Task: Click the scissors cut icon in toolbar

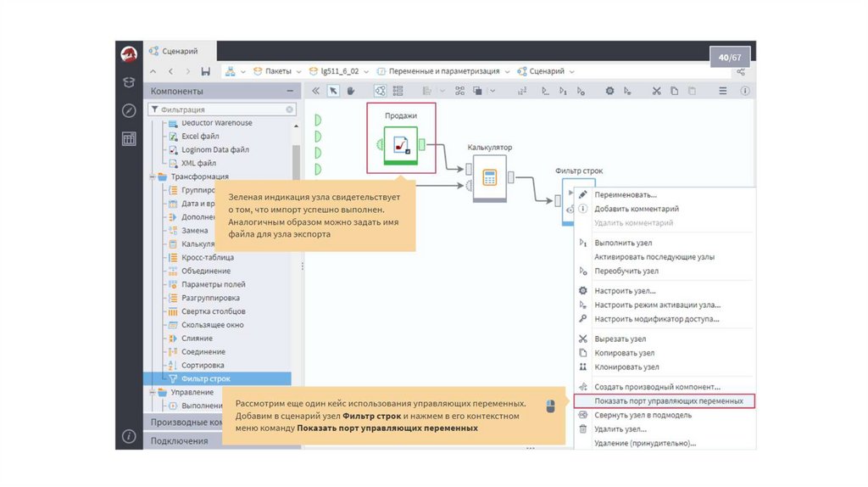Action: tap(656, 91)
